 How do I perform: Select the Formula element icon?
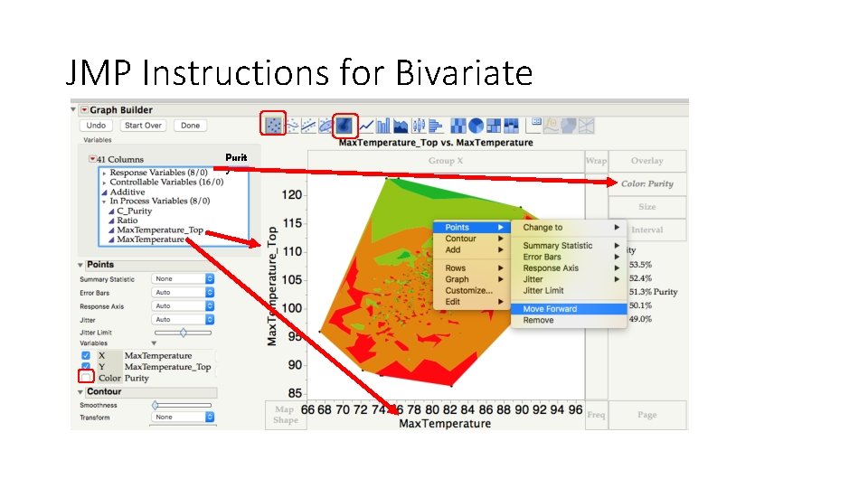tap(552, 126)
